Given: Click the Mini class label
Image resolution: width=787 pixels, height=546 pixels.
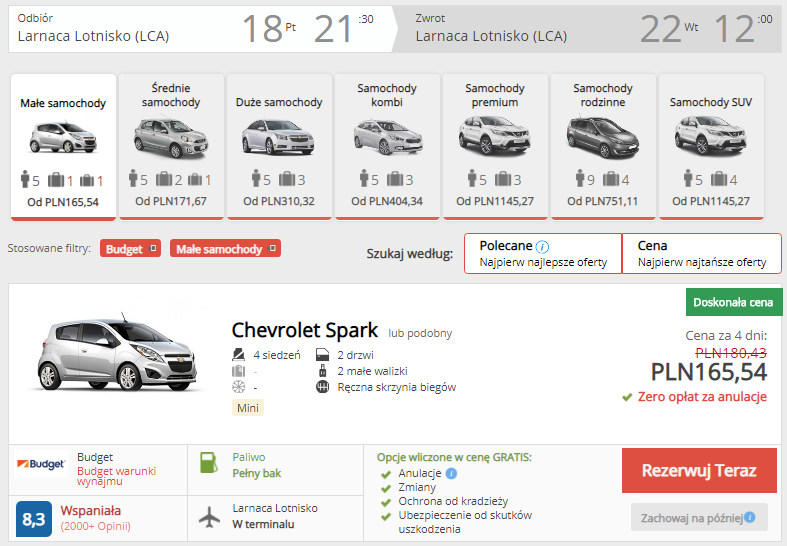Looking at the screenshot, I should 248,407.
